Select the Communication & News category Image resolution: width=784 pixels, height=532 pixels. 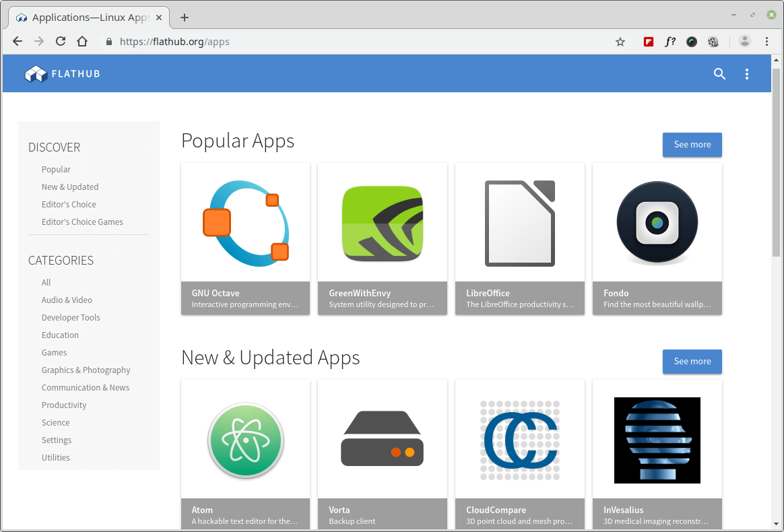pyautogui.click(x=85, y=387)
